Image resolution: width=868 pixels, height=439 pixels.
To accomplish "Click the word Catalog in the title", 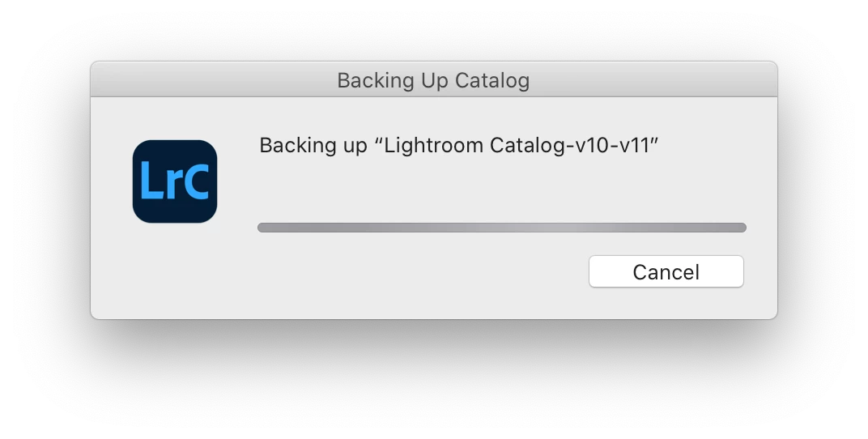I will tap(492, 81).
